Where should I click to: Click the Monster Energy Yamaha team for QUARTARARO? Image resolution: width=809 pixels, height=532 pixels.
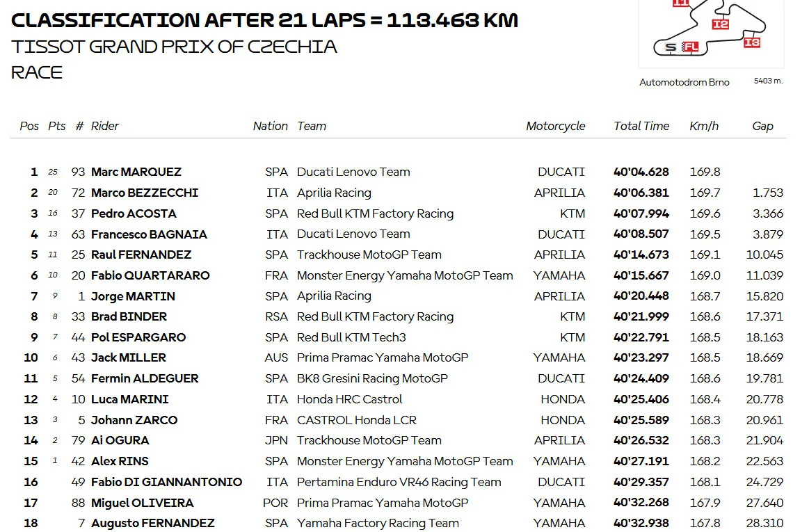pos(405,275)
